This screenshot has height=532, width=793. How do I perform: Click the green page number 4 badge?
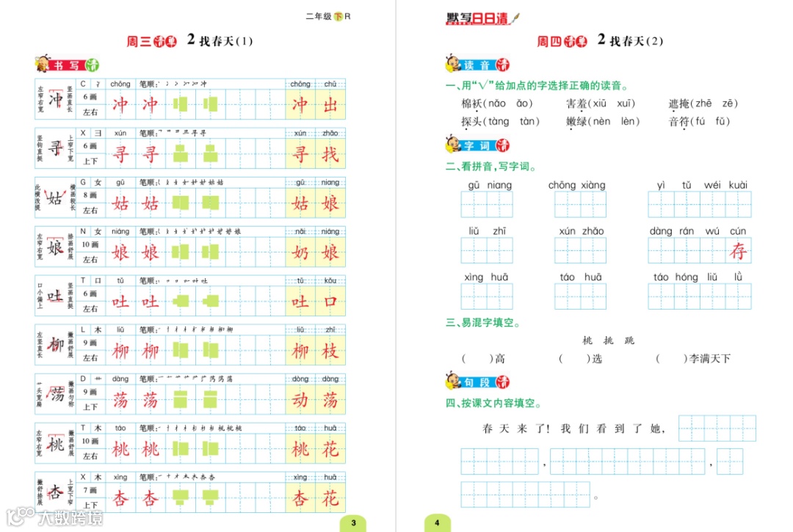click(x=437, y=523)
